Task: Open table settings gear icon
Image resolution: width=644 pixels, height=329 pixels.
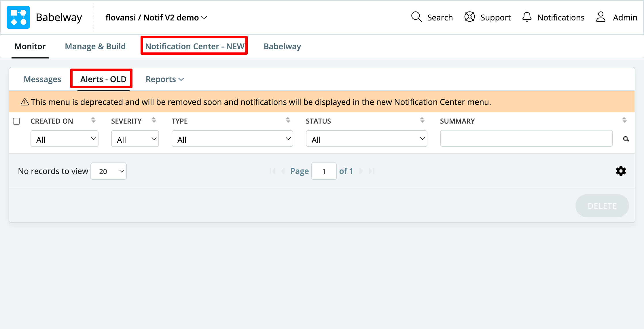Action: (621, 171)
